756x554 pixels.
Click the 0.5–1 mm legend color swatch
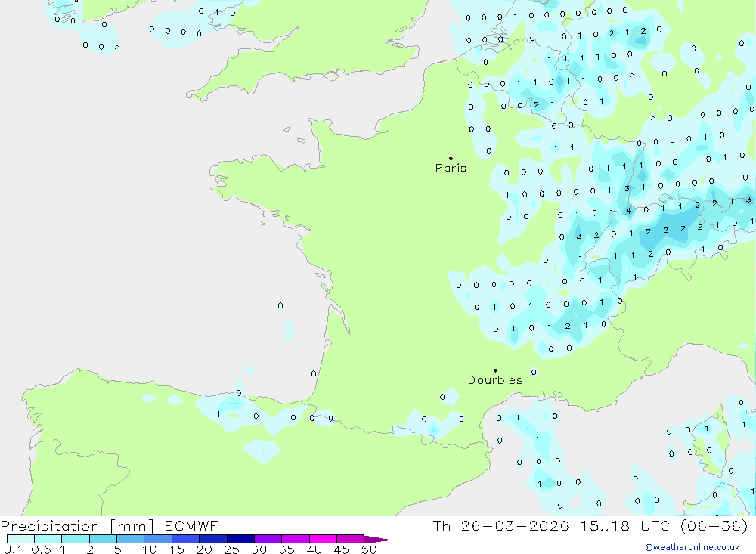(x=48, y=539)
